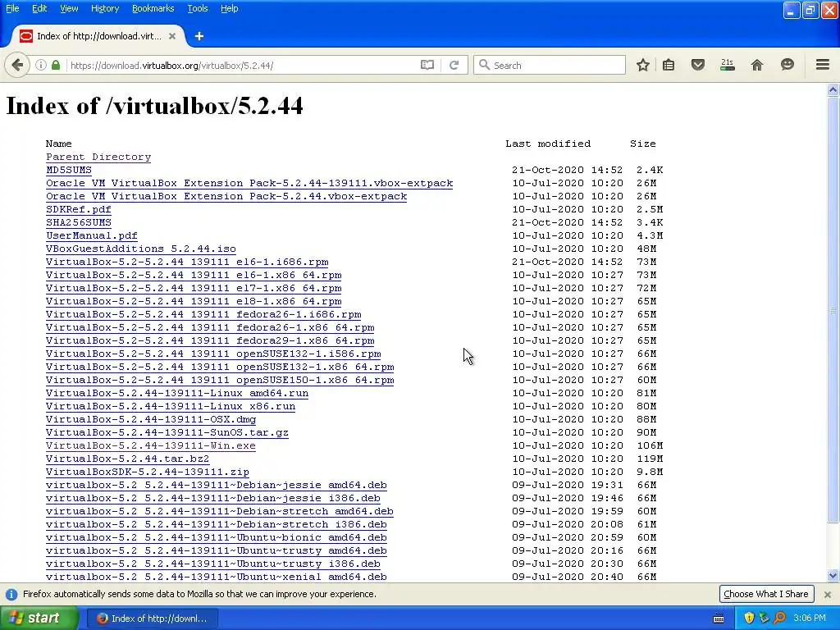Click Choose What I Share button

pyautogui.click(x=766, y=594)
